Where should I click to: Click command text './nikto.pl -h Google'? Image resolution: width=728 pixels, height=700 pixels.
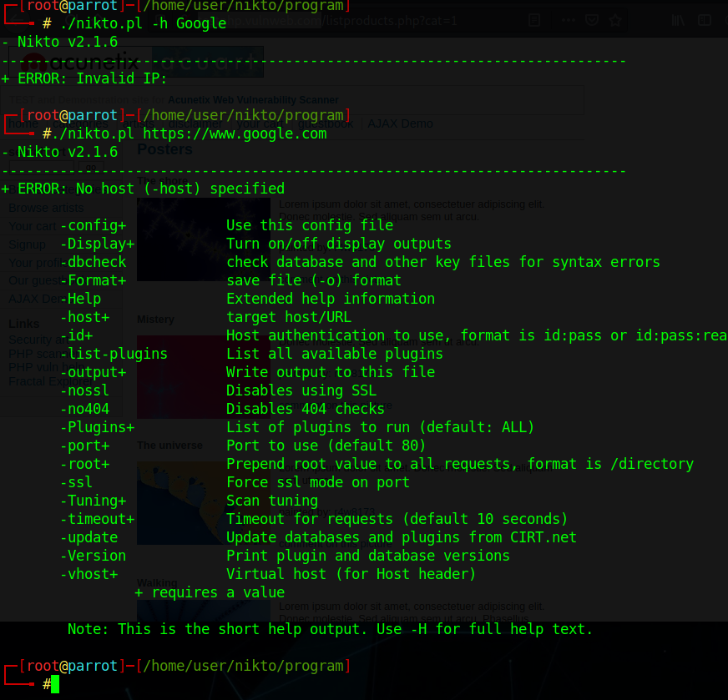[x=143, y=23]
